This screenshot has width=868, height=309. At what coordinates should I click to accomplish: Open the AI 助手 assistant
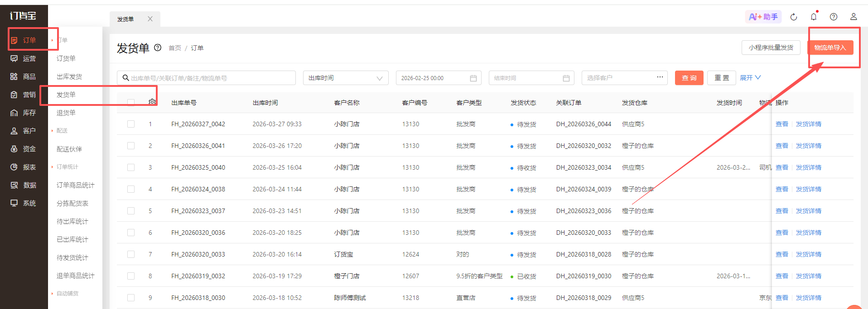click(x=763, y=17)
